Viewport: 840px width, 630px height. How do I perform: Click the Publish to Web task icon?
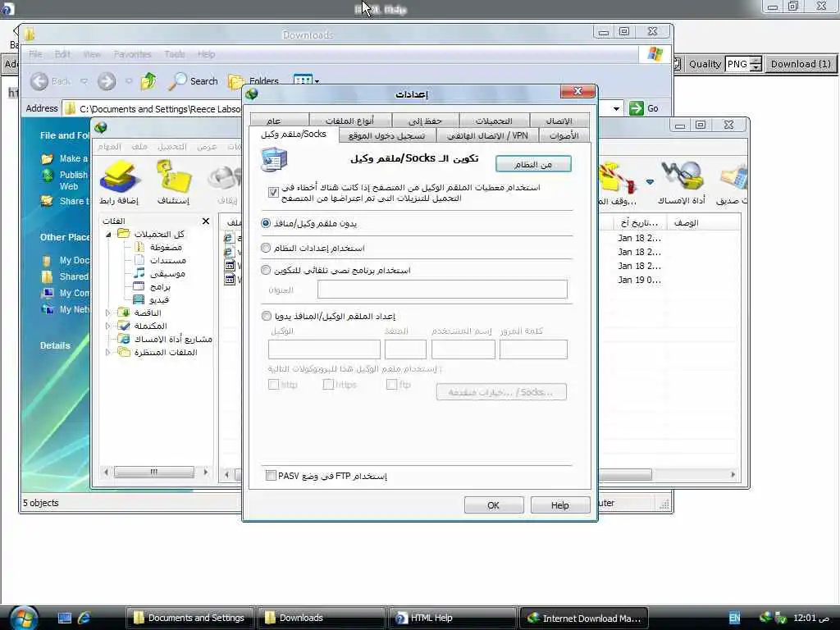click(x=48, y=176)
